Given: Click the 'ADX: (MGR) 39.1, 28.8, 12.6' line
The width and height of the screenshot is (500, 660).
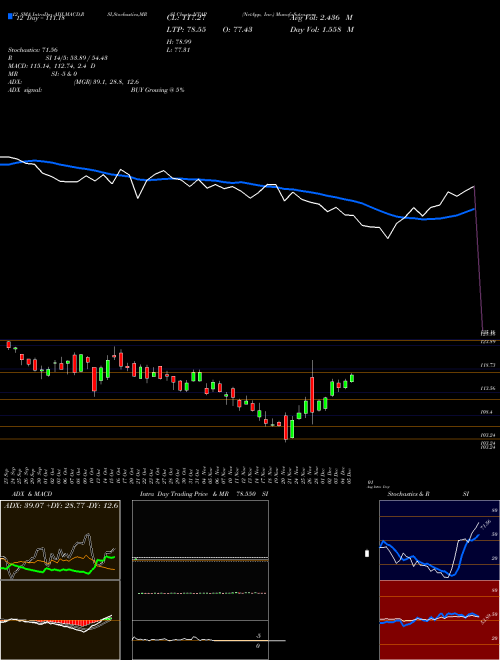Looking at the screenshot, I should [73, 82].
